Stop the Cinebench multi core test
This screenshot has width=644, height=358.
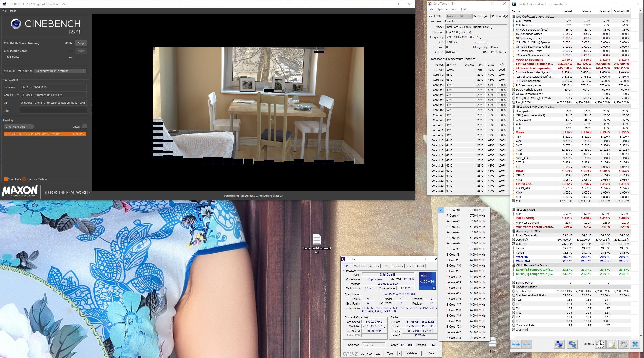[x=81, y=43]
